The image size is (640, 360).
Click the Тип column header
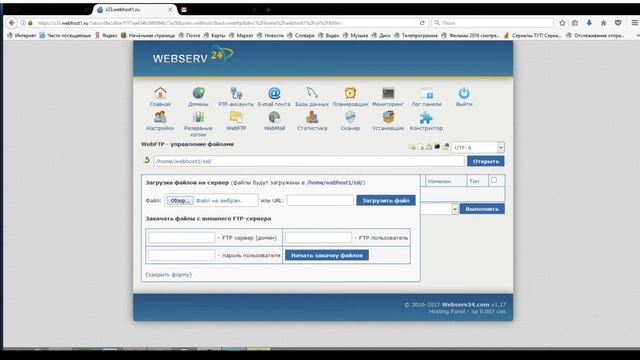click(x=475, y=181)
